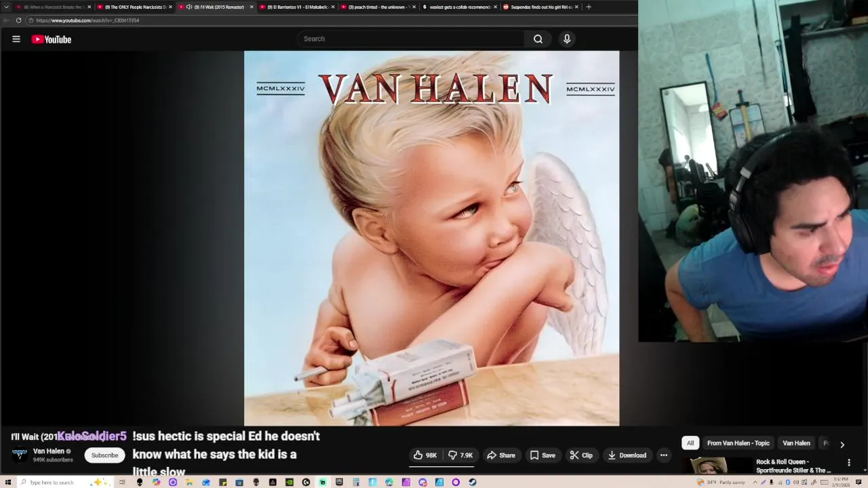This screenshot has width=868, height=488.
Task: Open the Bluetooth tray icon
Action: pos(788,483)
